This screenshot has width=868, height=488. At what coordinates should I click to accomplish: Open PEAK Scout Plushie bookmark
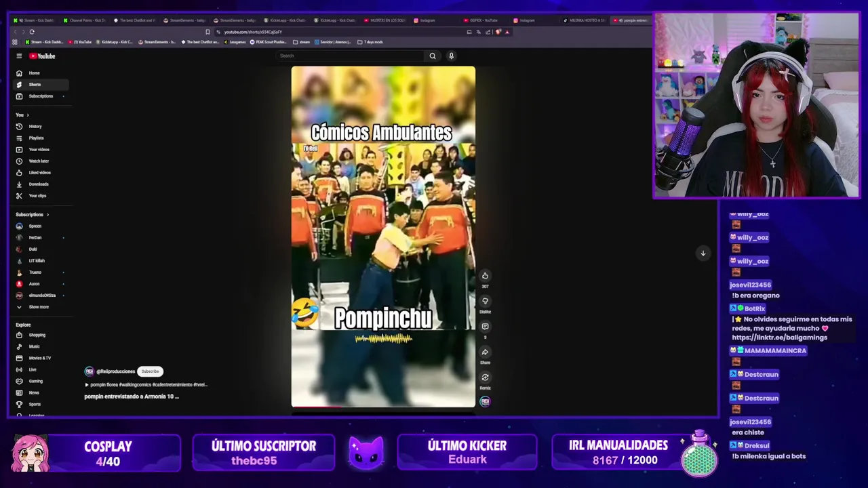pos(269,42)
